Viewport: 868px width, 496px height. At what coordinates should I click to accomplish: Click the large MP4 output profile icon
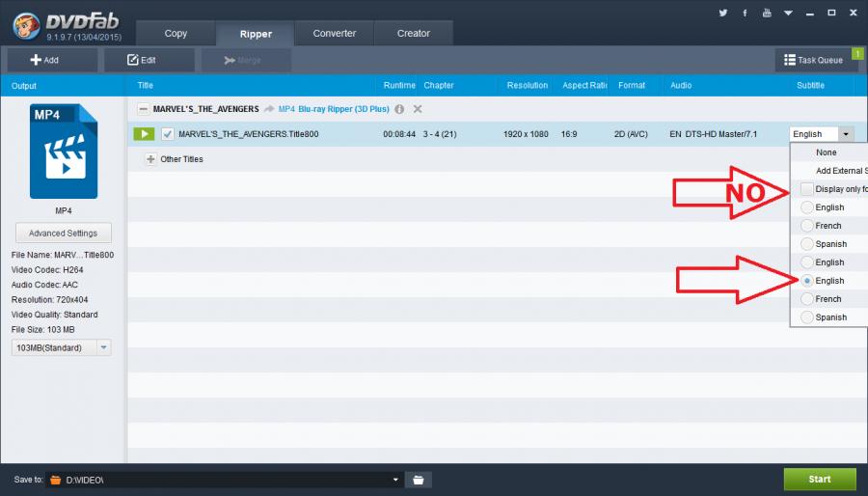(x=63, y=151)
